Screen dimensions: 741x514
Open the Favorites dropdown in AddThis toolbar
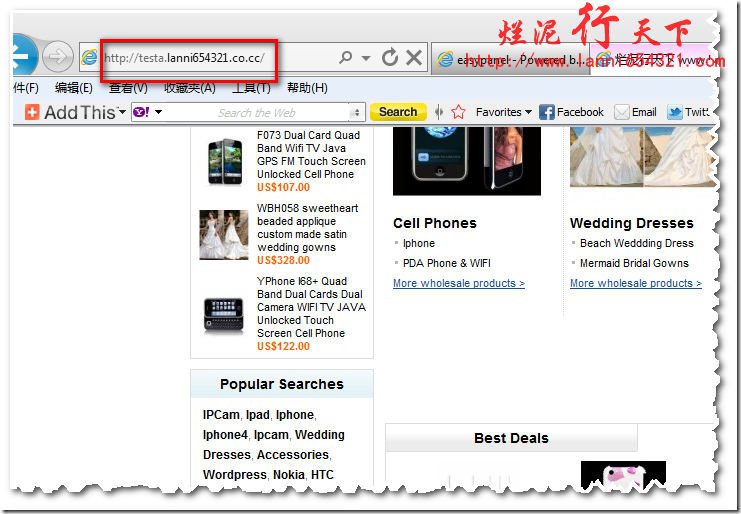(504, 112)
